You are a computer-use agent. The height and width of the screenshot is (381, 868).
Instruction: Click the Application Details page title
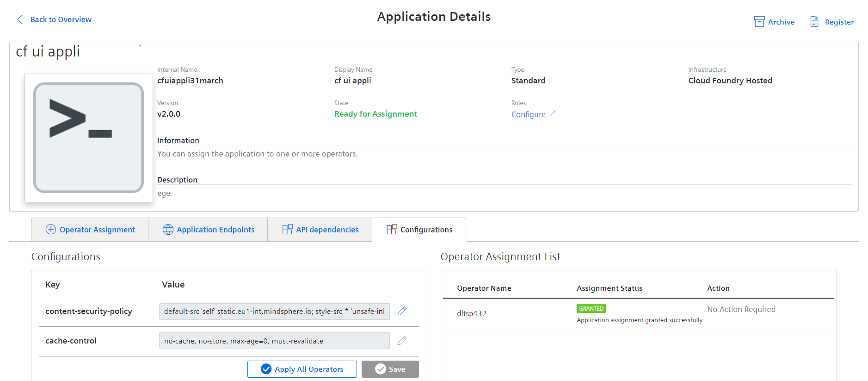click(434, 17)
